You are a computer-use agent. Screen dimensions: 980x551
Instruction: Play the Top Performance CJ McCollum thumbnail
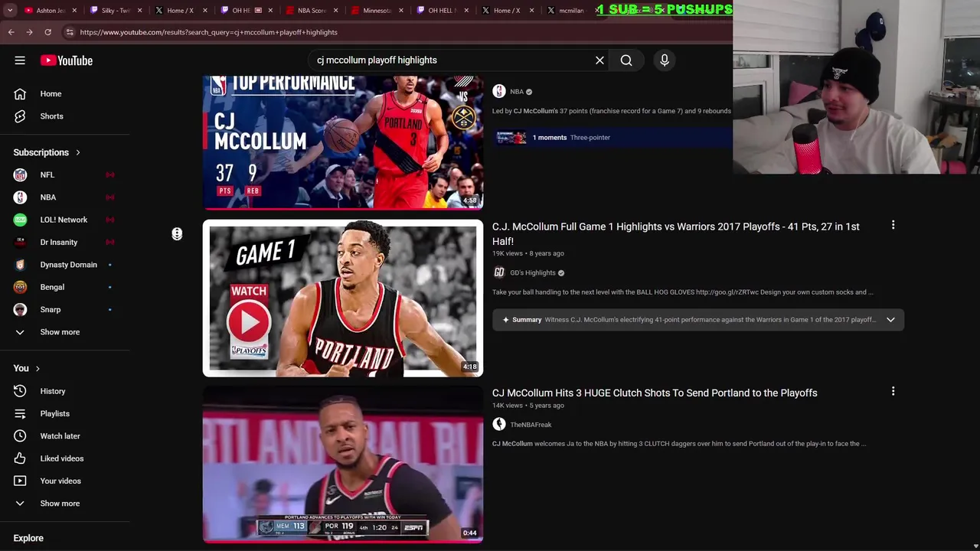343,142
